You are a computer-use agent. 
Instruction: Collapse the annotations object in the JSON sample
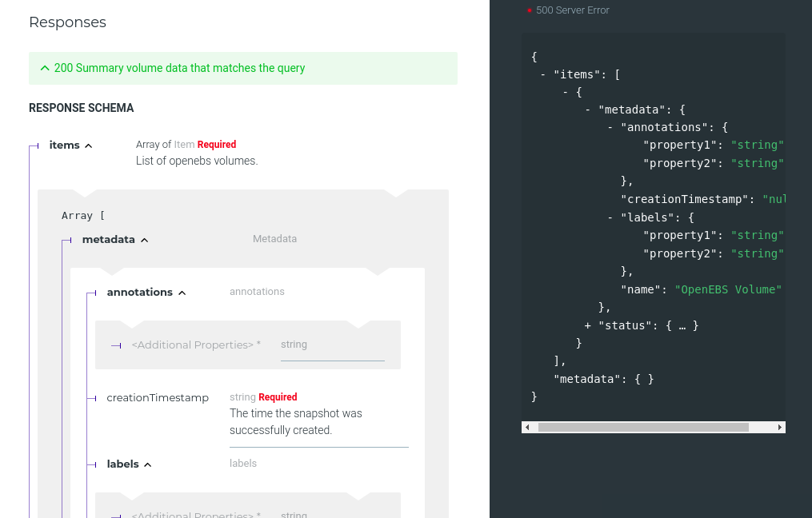[x=610, y=126]
